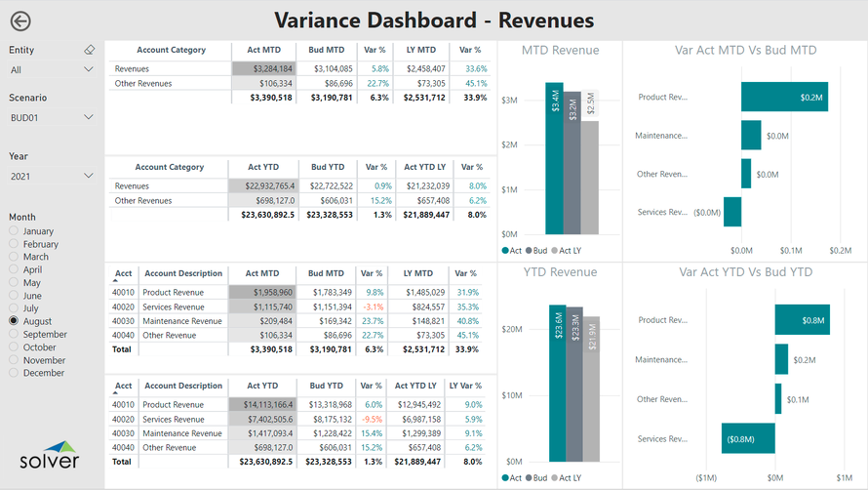Click the Act LY legend marker in YTD Revenue

click(554, 477)
